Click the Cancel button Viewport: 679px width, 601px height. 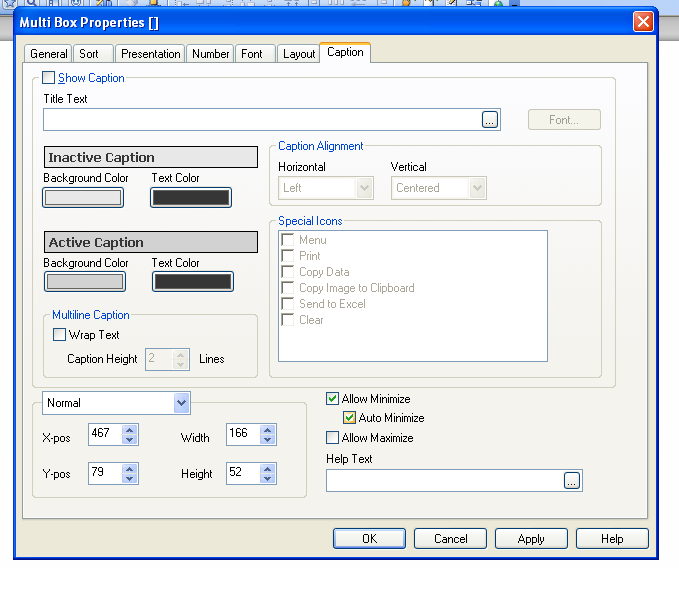point(450,539)
